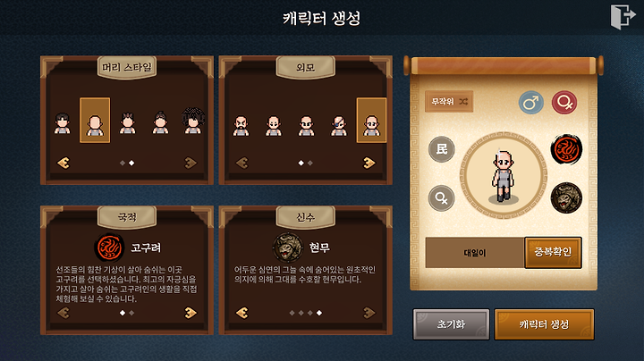Choose the spiky afro hairstyle
Viewport: 644px width, 361px height.
click(x=193, y=121)
